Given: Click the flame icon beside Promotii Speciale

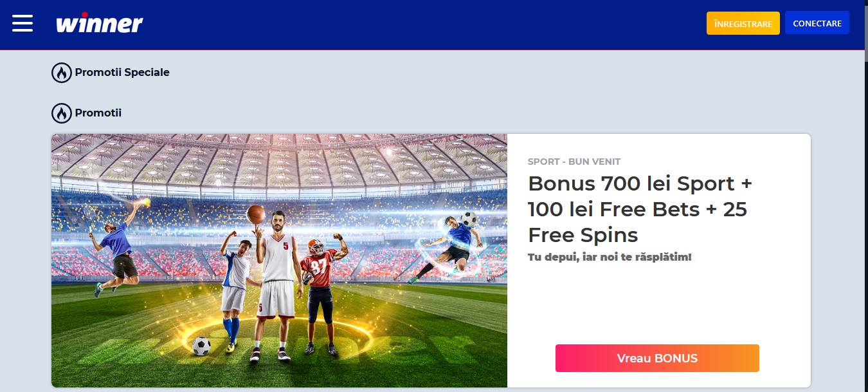Looking at the screenshot, I should pos(62,73).
